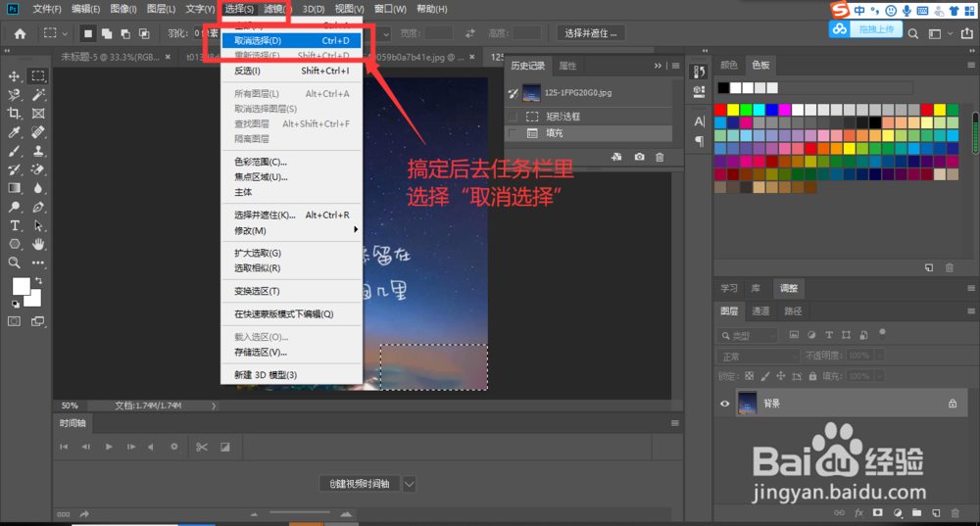Open the 图像(I) menu

[123, 9]
